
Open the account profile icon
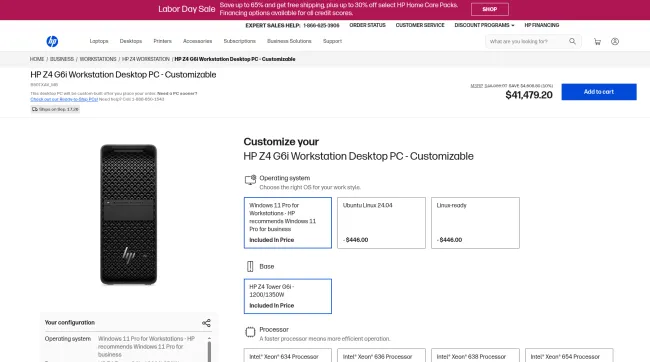click(x=615, y=41)
